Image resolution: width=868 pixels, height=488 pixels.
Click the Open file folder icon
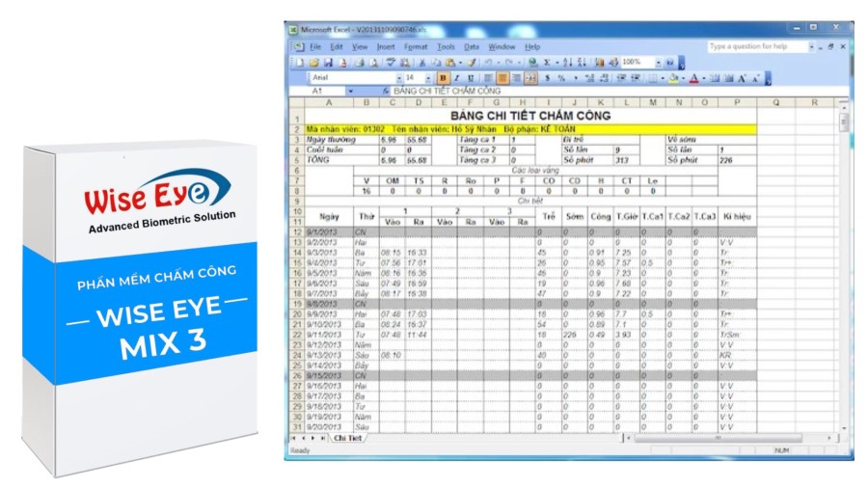(x=313, y=63)
